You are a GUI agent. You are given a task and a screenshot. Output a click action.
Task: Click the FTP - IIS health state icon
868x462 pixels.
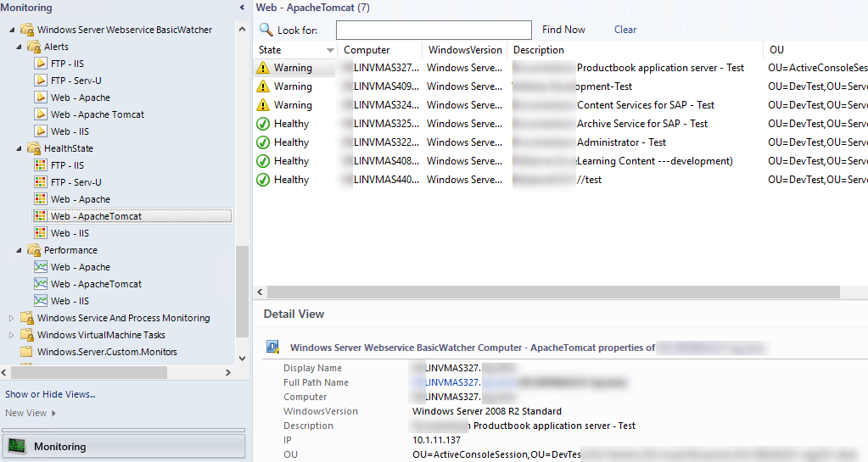point(41,165)
